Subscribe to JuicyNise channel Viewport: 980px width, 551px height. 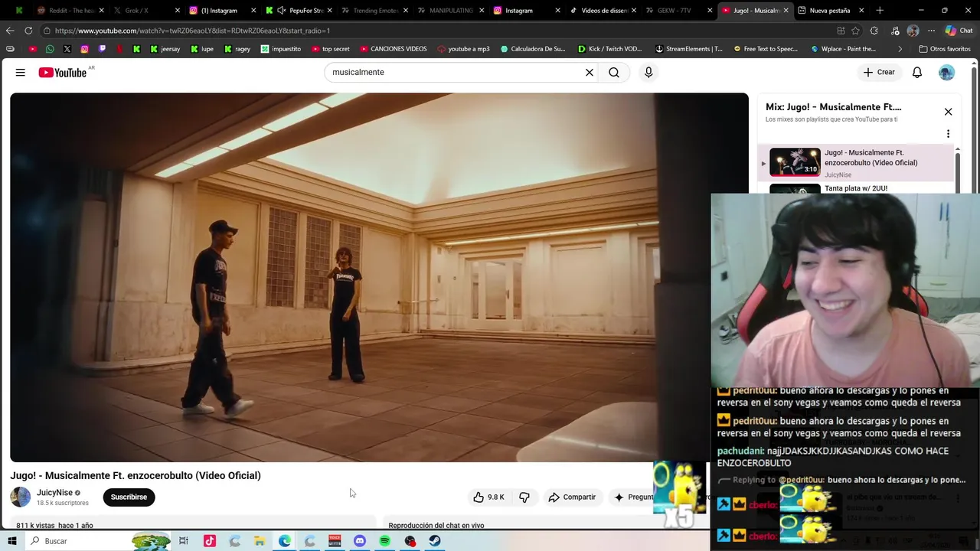129,497
